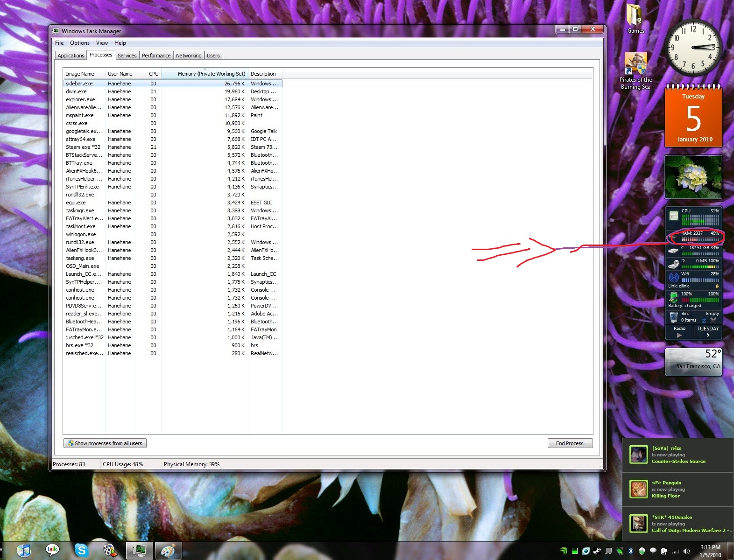This screenshot has height=560, width=734.
Task: Click the Task Manager taskbar button
Action: coord(139,551)
